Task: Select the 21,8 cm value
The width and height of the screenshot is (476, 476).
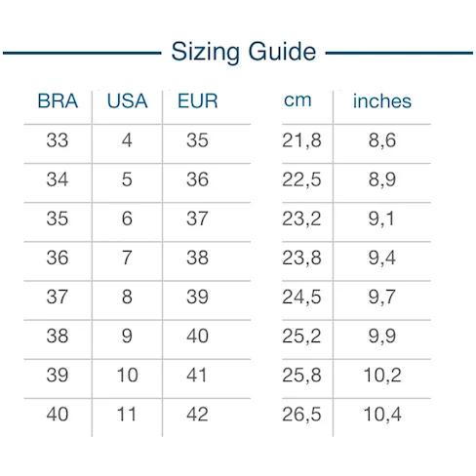Action: pyautogui.click(x=301, y=140)
